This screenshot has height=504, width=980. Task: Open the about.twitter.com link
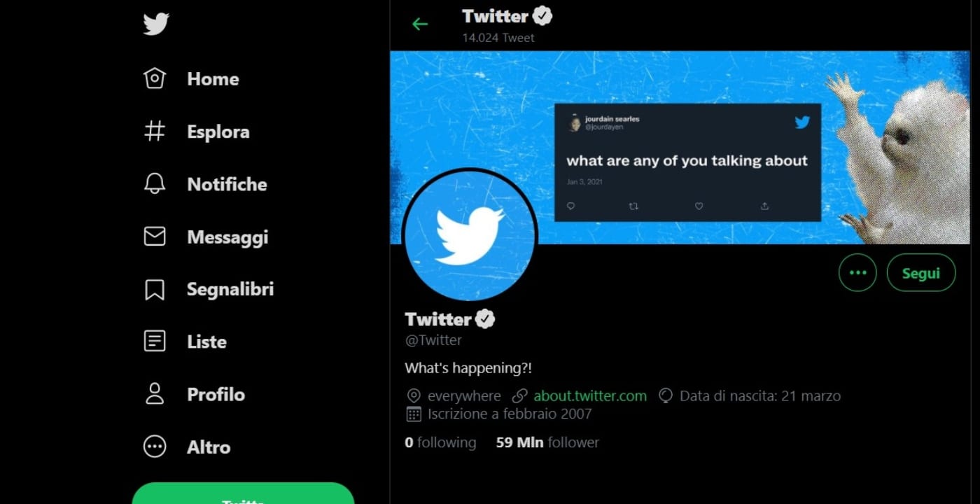click(x=590, y=395)
